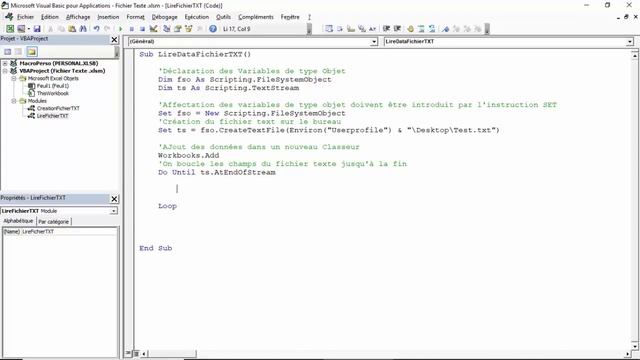
Task: Expand the MacroPerso (PERSONAL.XLSB) project node
Action: [5, 63]
